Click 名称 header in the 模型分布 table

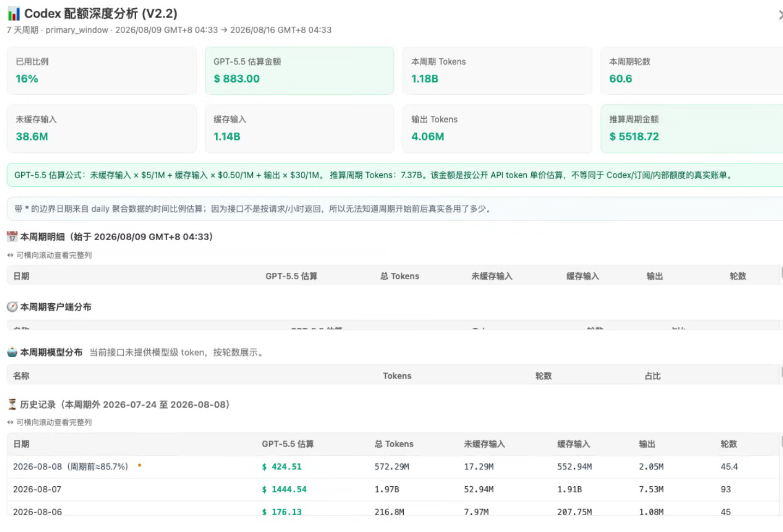click(x=21, y=376)
